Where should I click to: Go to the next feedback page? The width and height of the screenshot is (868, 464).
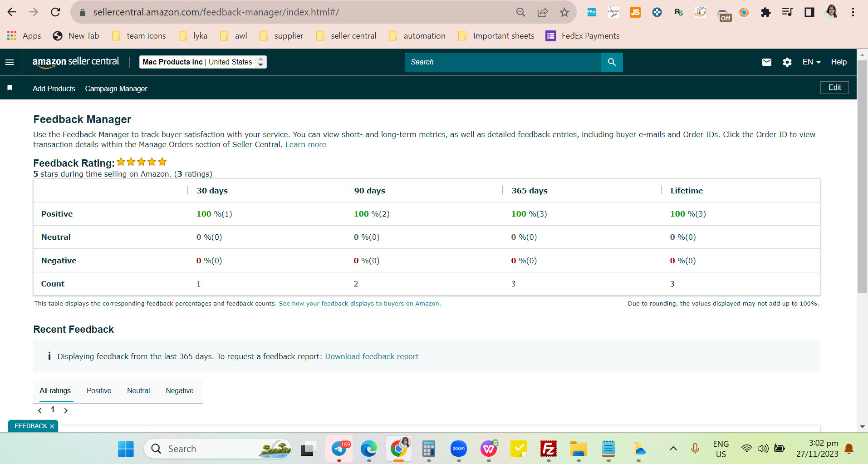pos(66,410)
